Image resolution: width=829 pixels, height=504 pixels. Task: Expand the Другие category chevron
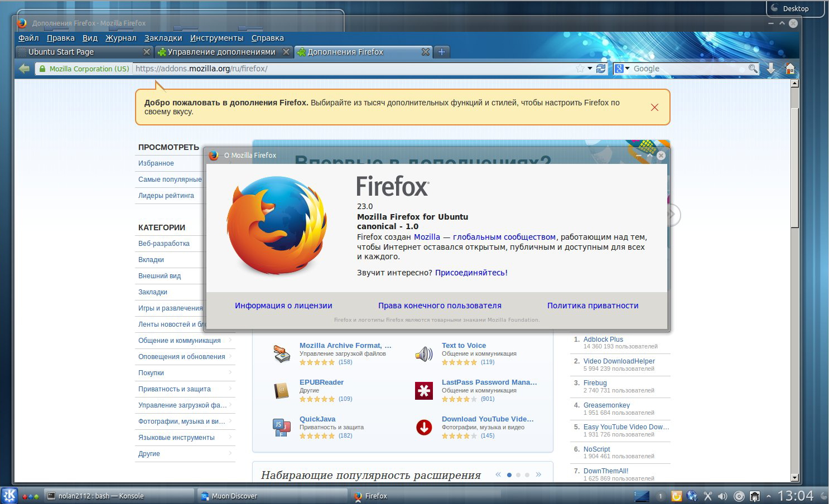pos(230,453)
